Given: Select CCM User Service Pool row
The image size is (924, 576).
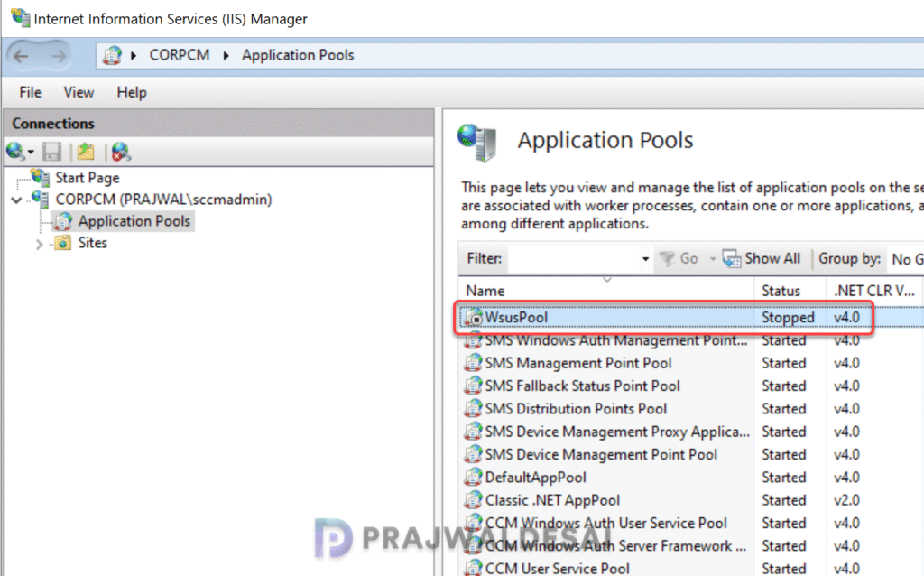Looking at the screenshot, I should click(x=690, y=569).
